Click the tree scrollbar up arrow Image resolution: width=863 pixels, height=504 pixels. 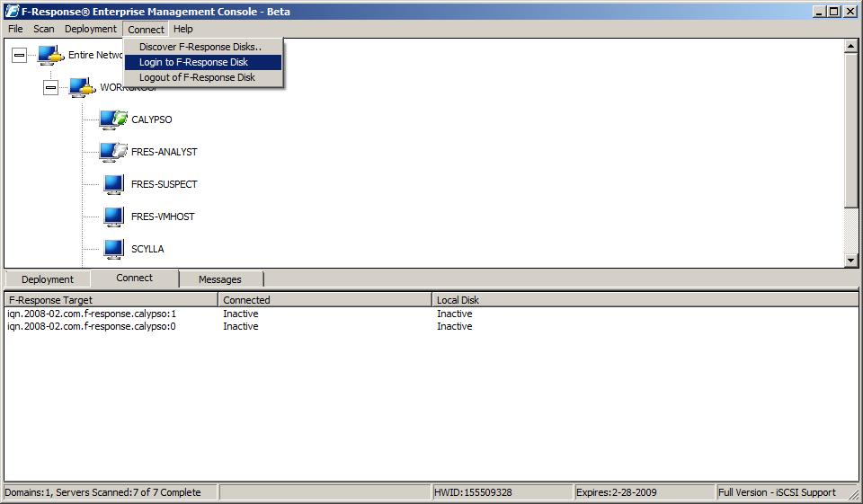[x=851, y=46]
